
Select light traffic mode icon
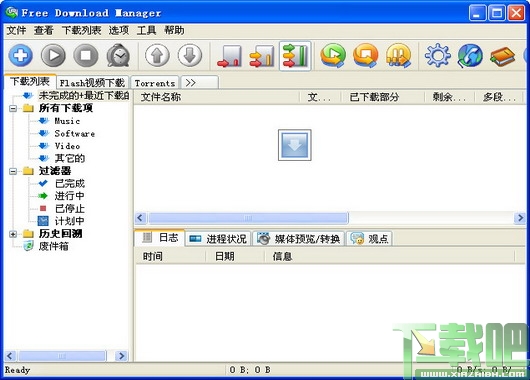tap(229, 56)
